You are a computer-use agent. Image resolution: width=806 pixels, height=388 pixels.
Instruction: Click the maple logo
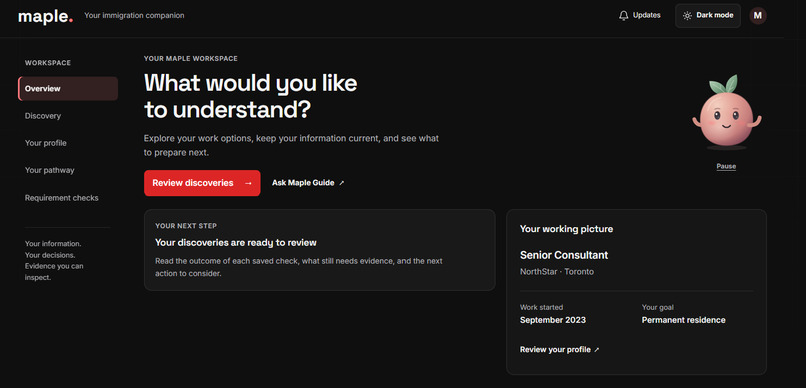(45, 16)
